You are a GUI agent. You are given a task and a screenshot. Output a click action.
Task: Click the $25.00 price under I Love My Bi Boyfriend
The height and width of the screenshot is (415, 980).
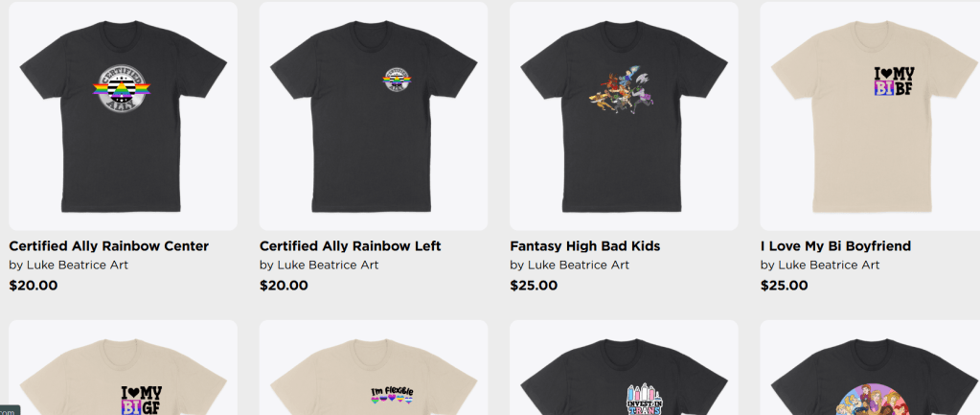pos(785,286)
